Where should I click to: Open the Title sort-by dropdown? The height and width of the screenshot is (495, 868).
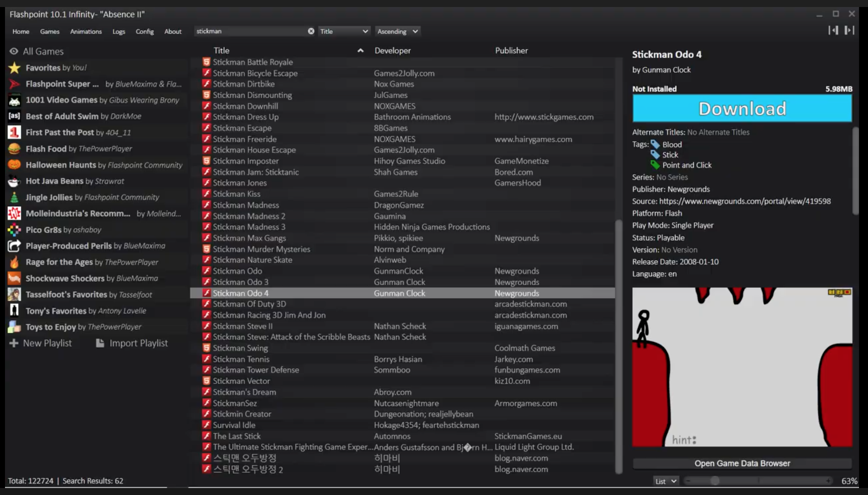344,31
